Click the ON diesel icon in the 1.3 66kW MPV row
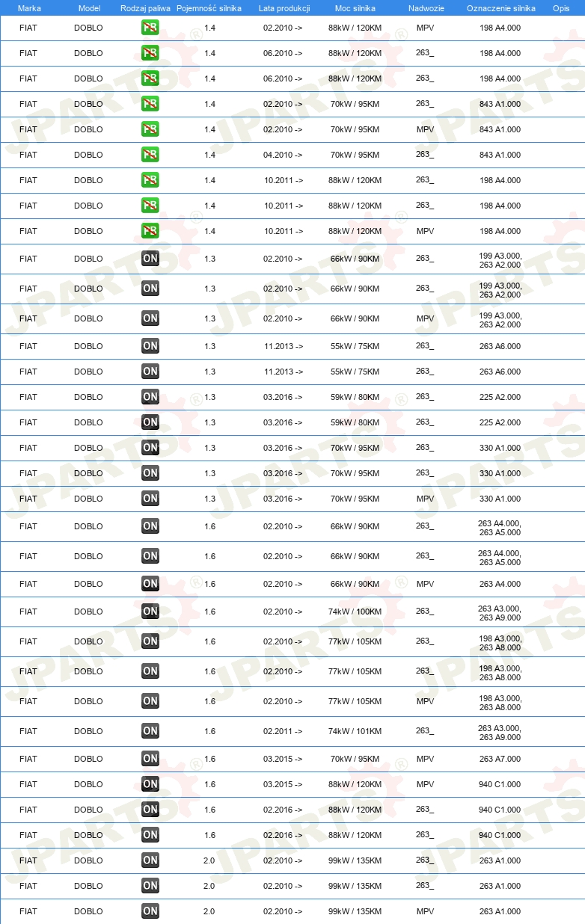This screenshot has height=924, width=585. click(x=150, y=318)
